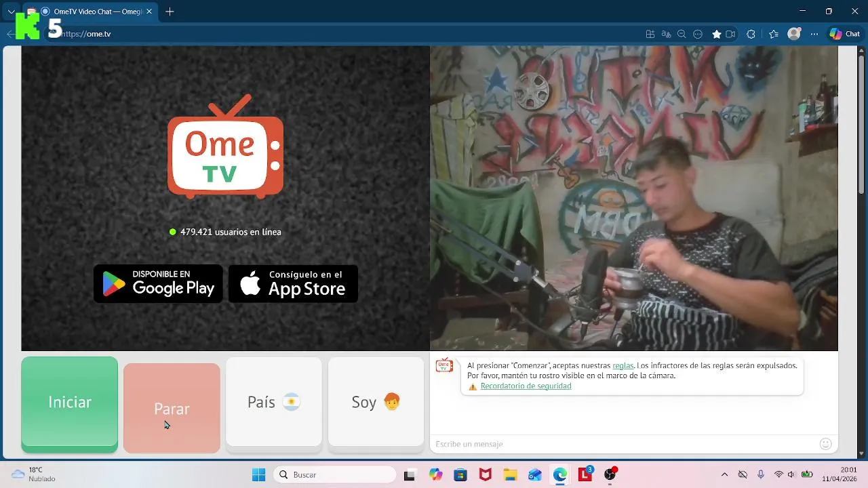Open the red L app on the taskbar
This screenshot has height=488, width=868.
585,474
